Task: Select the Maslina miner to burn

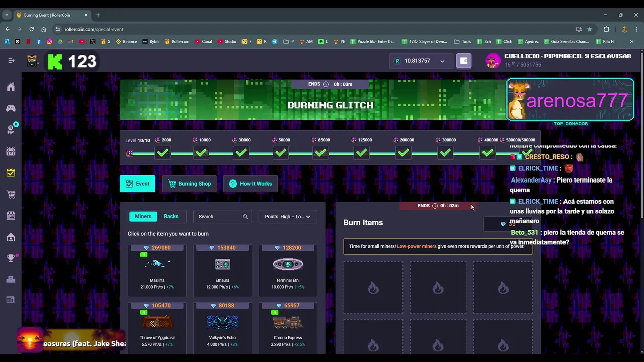Action: click(x=157, y=269)
